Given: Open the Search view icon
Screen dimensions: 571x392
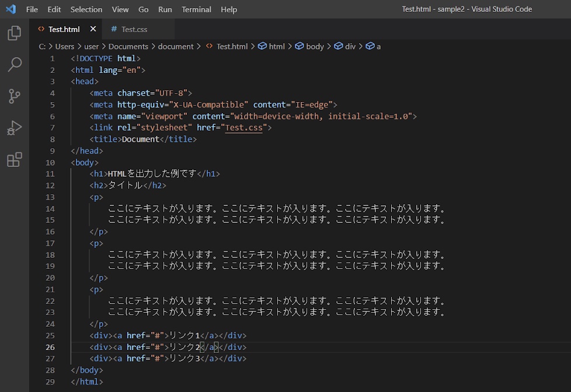Looking at the screenshot, I should pyautogui.click(x=15, y=65).
